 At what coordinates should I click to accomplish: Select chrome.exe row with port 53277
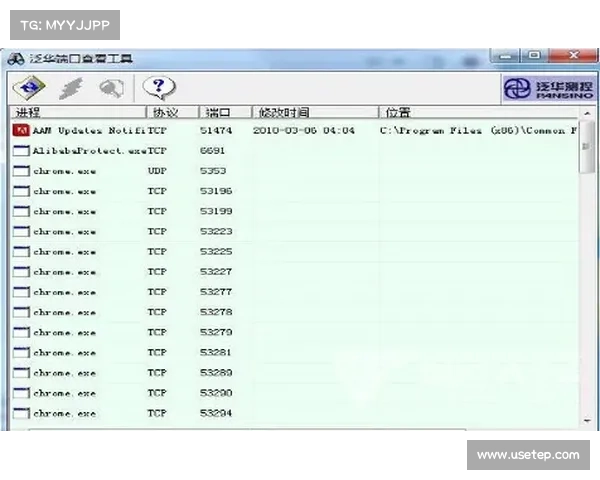(295, 292)
